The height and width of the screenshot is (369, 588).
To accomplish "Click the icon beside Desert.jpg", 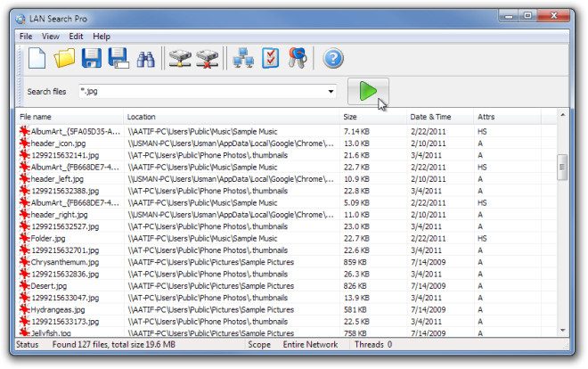I will click(24, 286).
